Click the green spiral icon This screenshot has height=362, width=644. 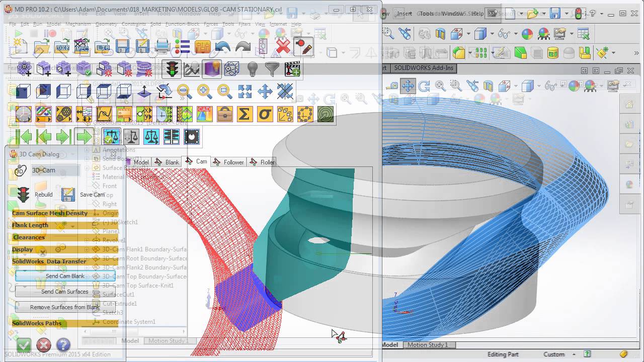pyautogui.click(x=326, y=114)
